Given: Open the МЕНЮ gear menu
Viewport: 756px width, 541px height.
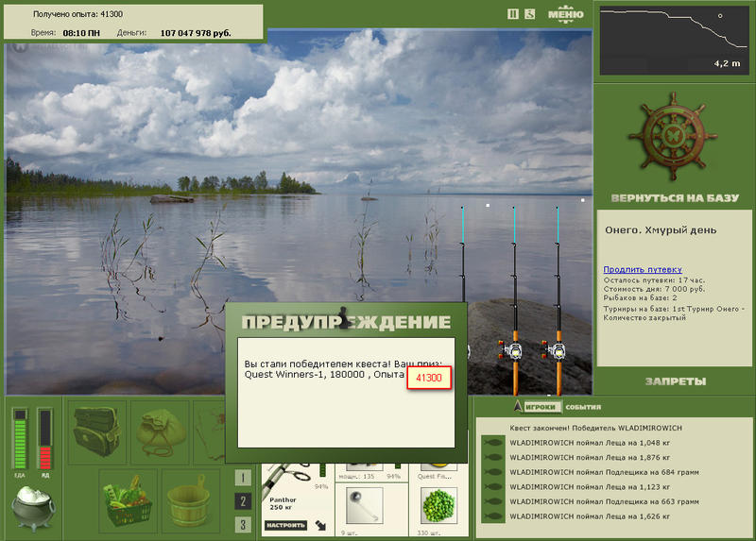Looking at the screenshot, I should click(x=565, y=14).
